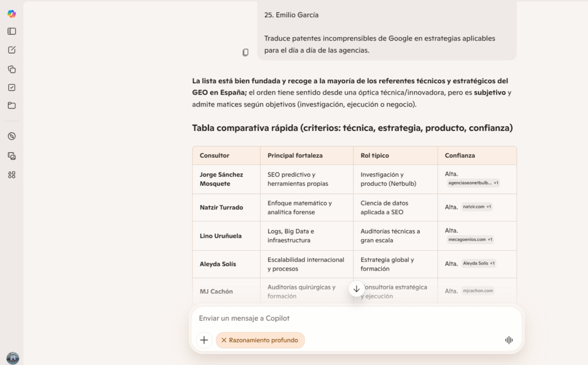Select the La lista está bien fundada paragraph
Viewport: 588px width, 365px height.
tap(352, 92)
